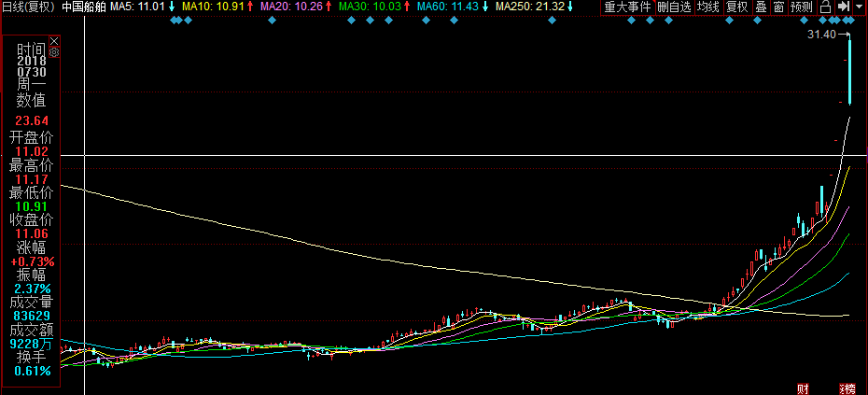Click the 换手 label

click(32, 358)
